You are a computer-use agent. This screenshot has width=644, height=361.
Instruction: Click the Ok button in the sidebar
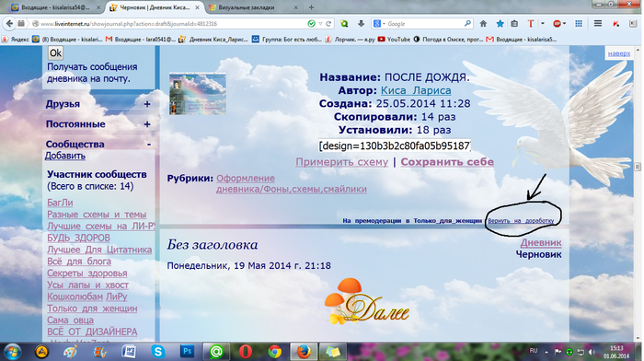pos(55,53)
